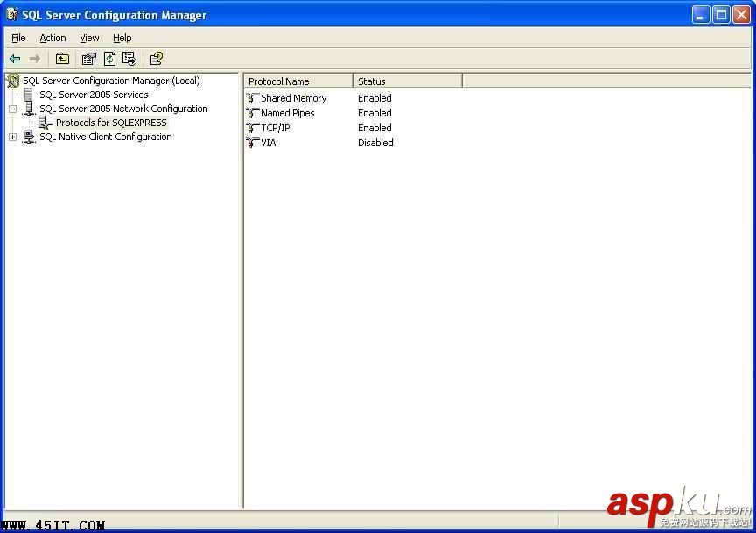Click the Enabled status of TCP/IP

tap(374, 128)
